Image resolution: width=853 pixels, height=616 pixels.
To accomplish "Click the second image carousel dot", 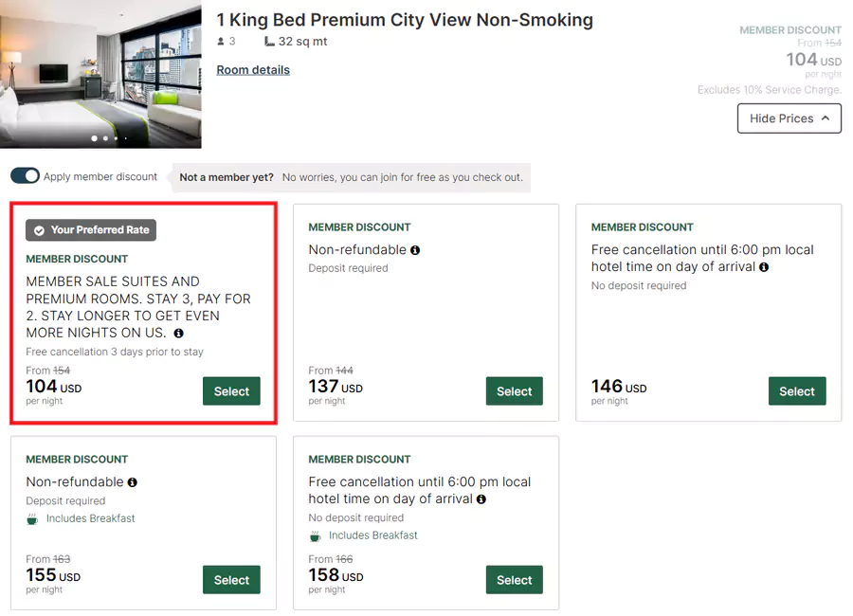I will pyautogui.click(x=105, y=138).
